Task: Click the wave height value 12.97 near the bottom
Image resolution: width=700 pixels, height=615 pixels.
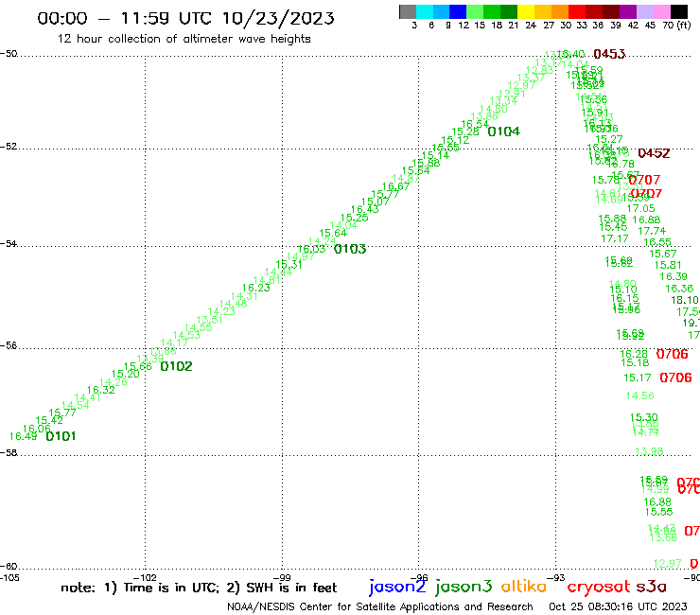Action: 668,564
